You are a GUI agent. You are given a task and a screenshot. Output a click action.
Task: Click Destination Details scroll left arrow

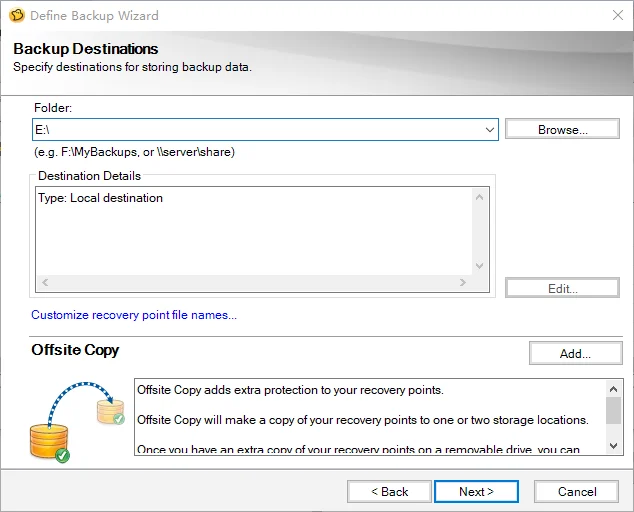(x=45, y=282)
